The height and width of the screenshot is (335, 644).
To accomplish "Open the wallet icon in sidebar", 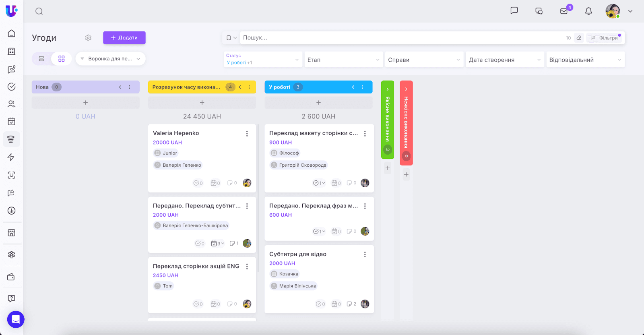I will point(11,277).
